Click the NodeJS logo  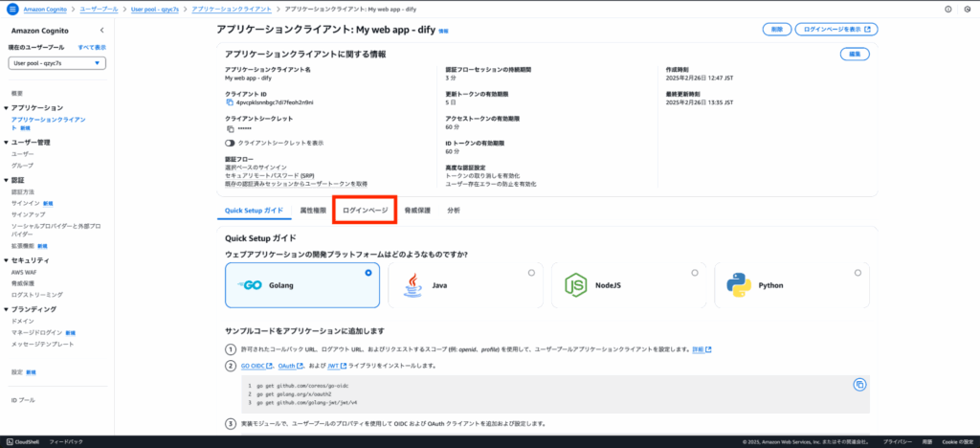coord(575,285)
